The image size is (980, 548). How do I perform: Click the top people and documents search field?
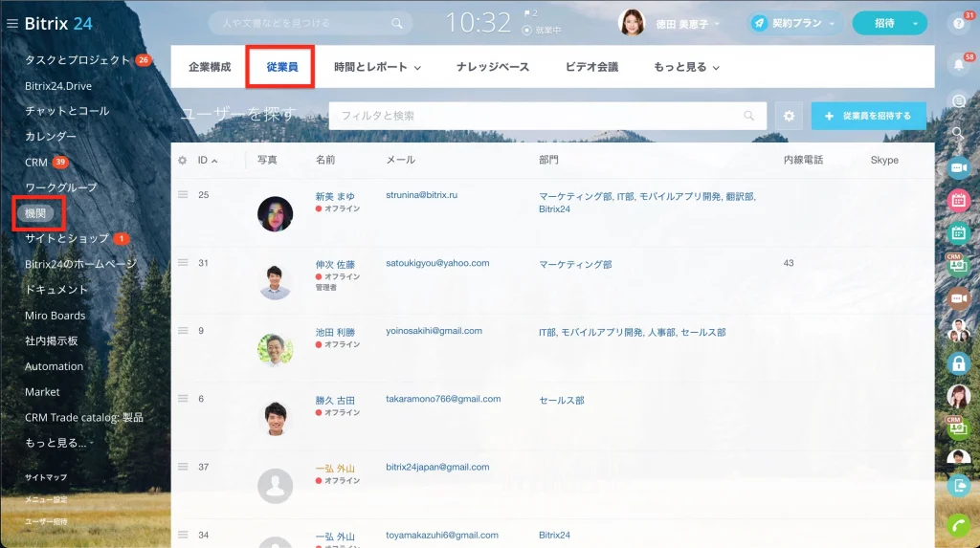point(310,23)
